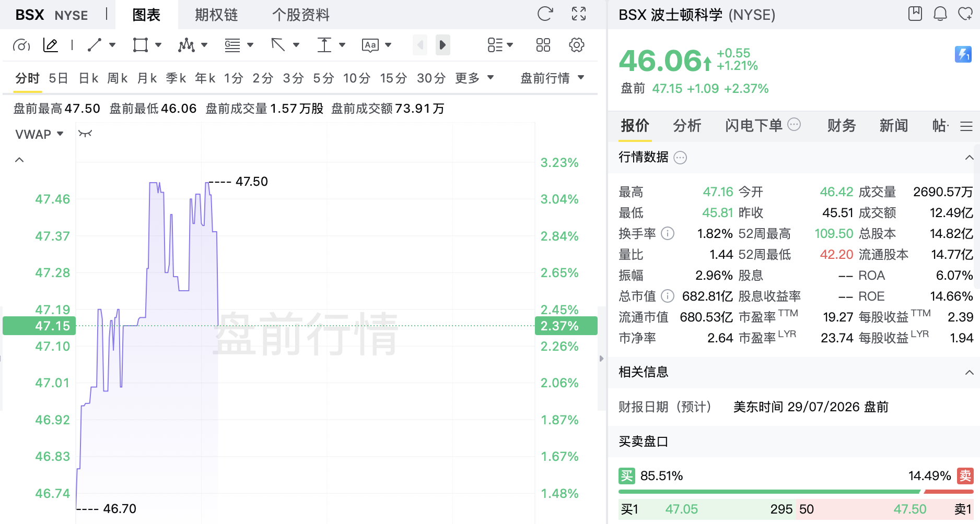Click the lightning quick-trade icon
Image resolution: width=980 pixels, height=524 pixels.
[963, 54]
